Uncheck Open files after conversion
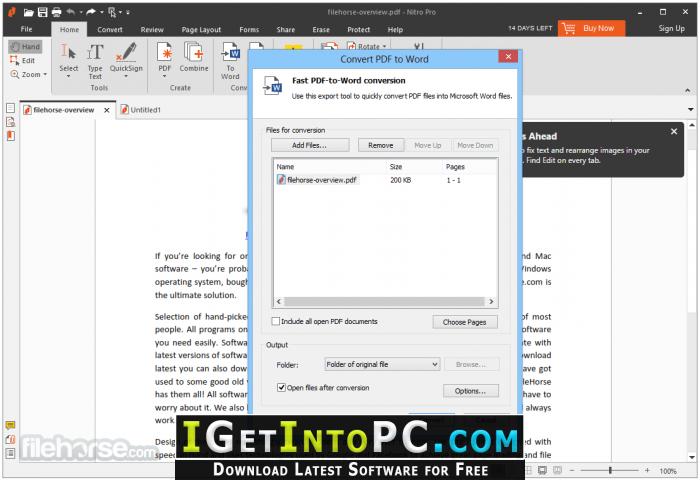700x480 pixels. click(281, 387)
